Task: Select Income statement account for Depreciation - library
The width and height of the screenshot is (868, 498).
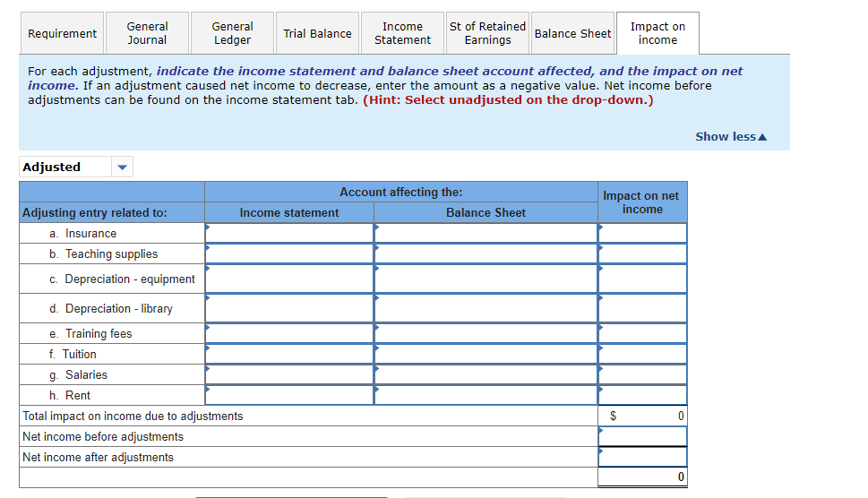Action: [289, 308]
